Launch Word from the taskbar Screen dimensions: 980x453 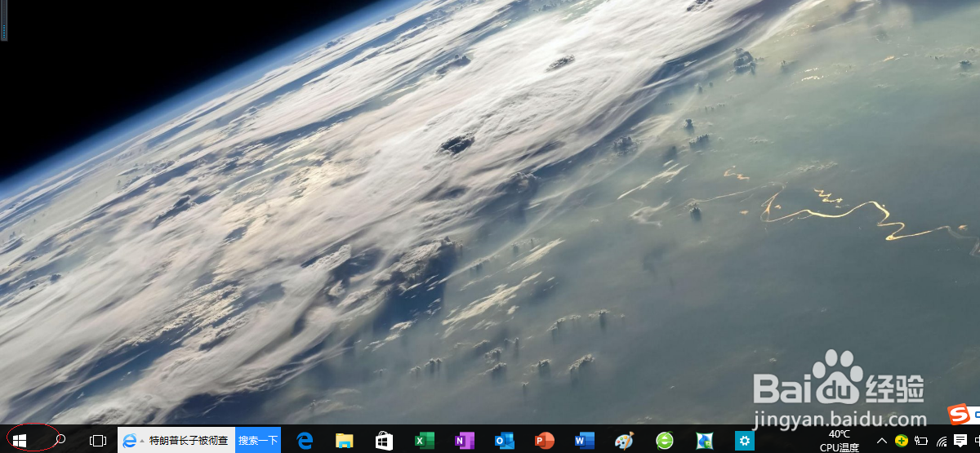584,441
